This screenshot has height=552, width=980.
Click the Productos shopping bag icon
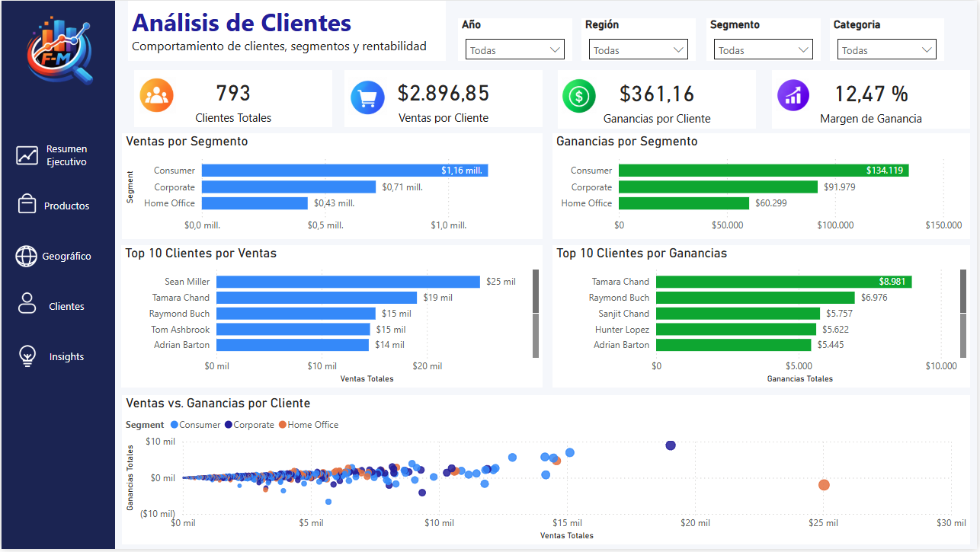point(27,203)
